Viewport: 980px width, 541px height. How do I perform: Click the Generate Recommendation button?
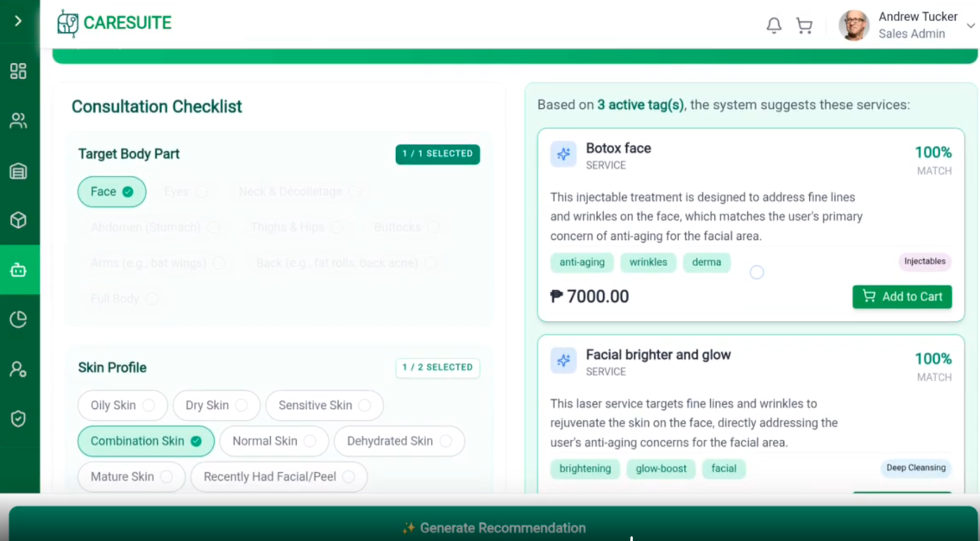(493, 527)
